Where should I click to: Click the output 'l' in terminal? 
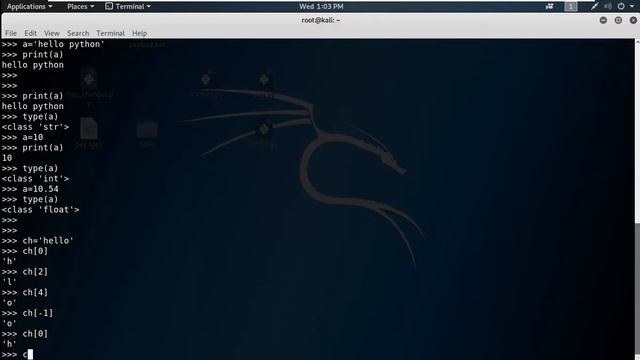point(9,282)
